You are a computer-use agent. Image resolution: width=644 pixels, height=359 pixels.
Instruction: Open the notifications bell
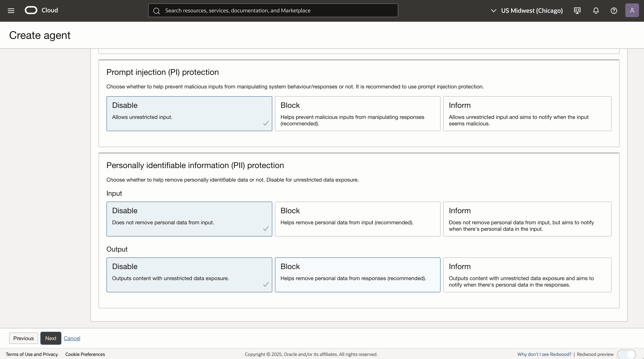coord(596,10)
